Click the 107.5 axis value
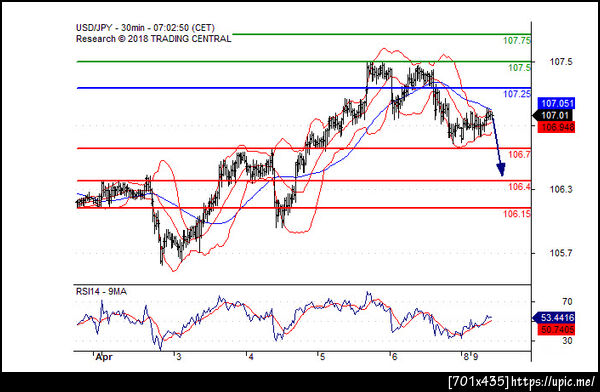Image resolution: width=600 pixels, height=392 pixels. point(561,62)
